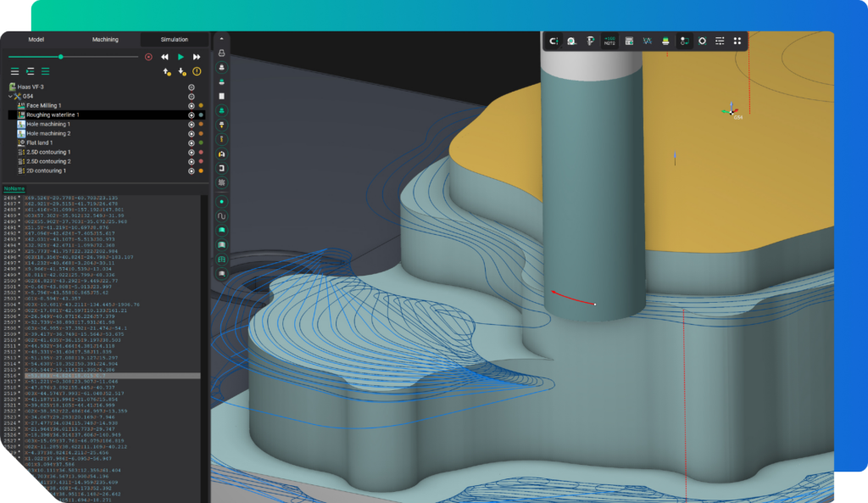Click the yellow warning circle icon
868x503 pixels.
[x=197, y=71]
